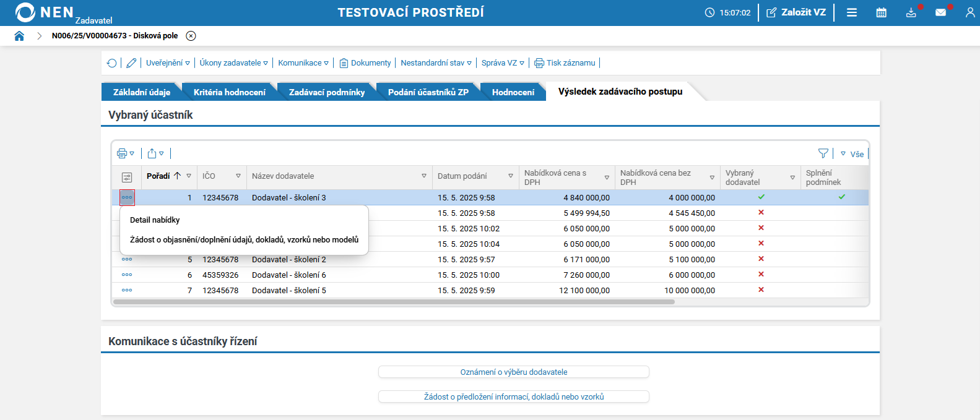Click the table horizontal scrollbar
The width and height of the screenshot is (980, 420).
coord(394,302)
